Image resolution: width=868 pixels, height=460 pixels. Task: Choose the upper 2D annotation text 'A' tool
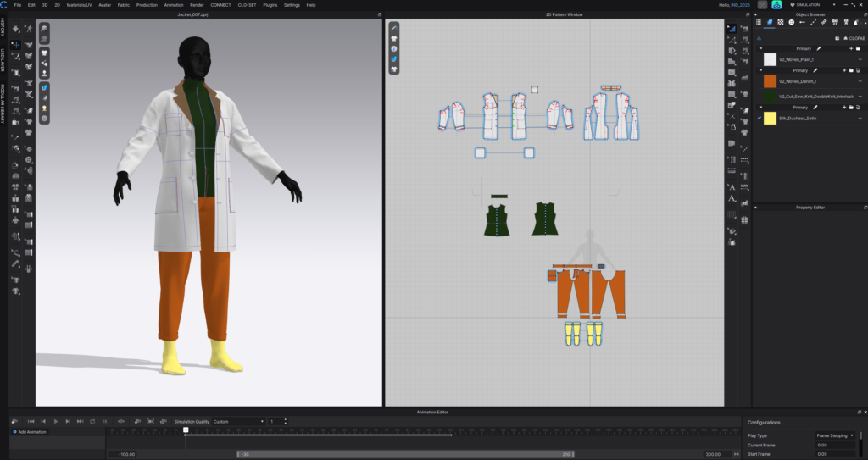pos(732,187)
